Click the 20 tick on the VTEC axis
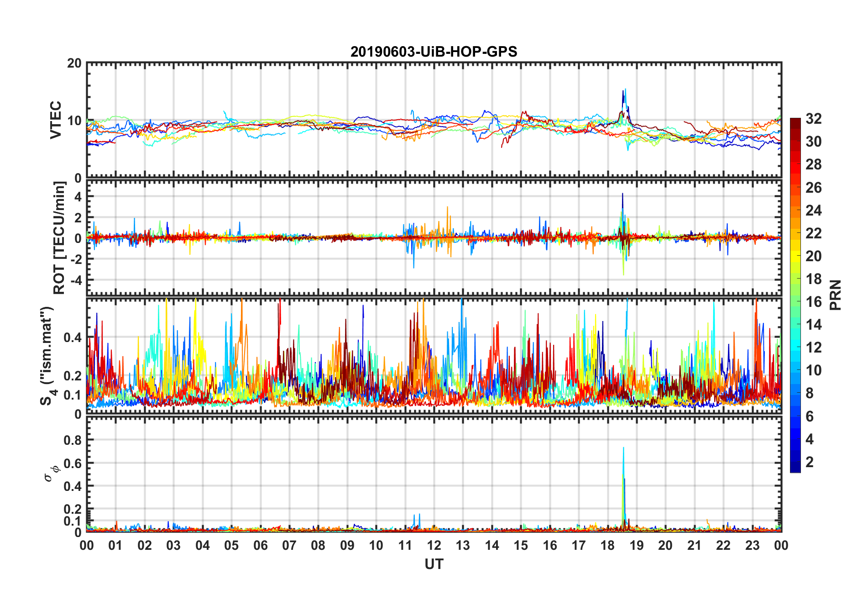The image size is (868, 590). (x=74, y=63)
